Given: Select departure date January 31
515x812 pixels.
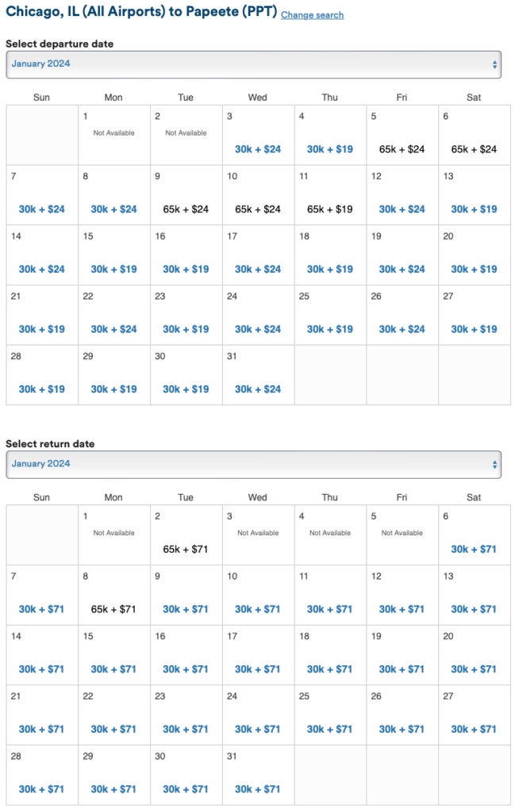Looking at the screenshot, I should click(258, 389).
